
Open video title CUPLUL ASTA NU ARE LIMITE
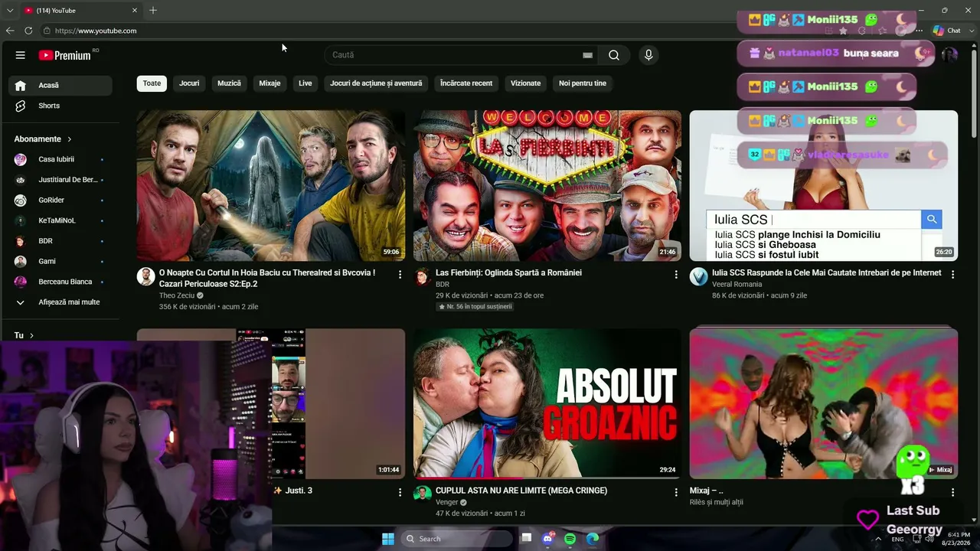click(x=521, y=491)
